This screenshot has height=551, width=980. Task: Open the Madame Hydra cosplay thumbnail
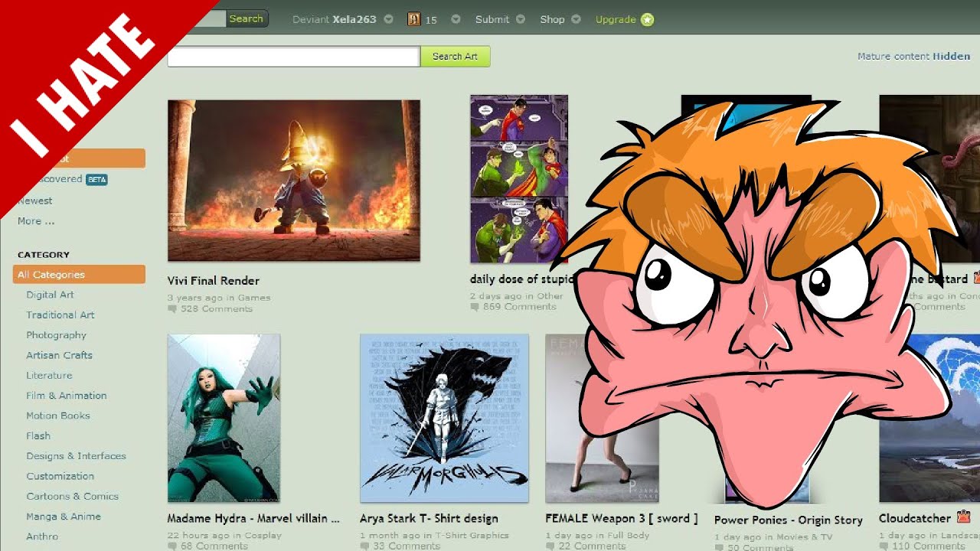[x=224, y=418]
